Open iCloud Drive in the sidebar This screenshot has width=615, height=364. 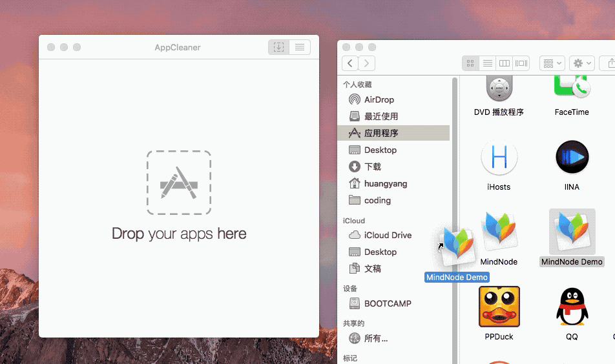[x=393, y=235]
